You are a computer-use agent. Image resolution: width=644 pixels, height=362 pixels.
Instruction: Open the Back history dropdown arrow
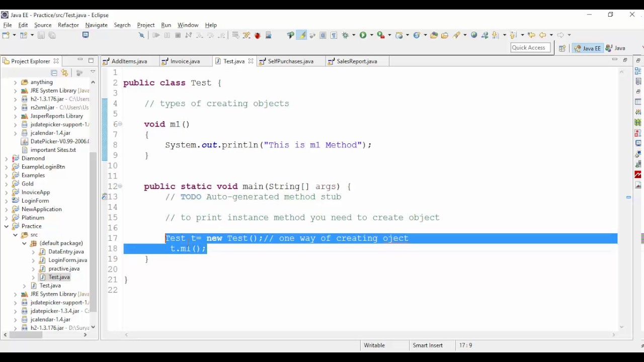click(x=551, y=35)
